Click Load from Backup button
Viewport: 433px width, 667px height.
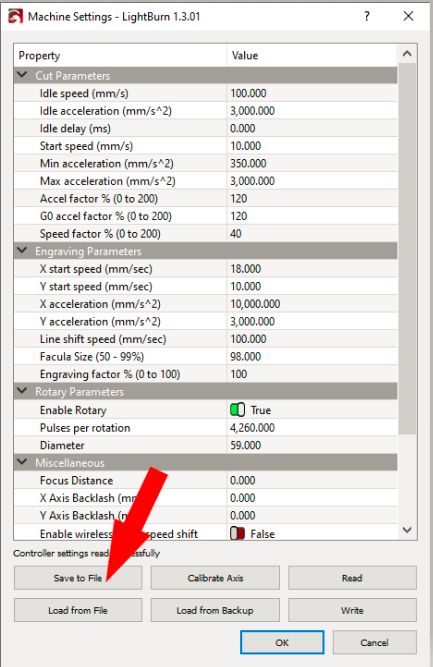pyautogui.click(x=215, y=610)
